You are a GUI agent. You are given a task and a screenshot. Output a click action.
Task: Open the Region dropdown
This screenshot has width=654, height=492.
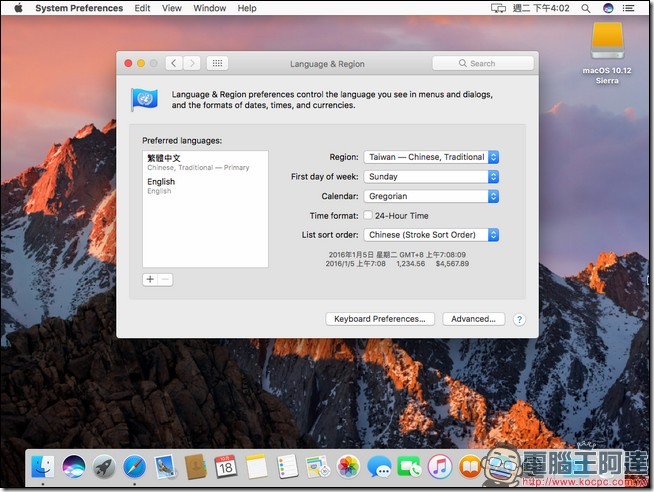[x=431, y=157]
